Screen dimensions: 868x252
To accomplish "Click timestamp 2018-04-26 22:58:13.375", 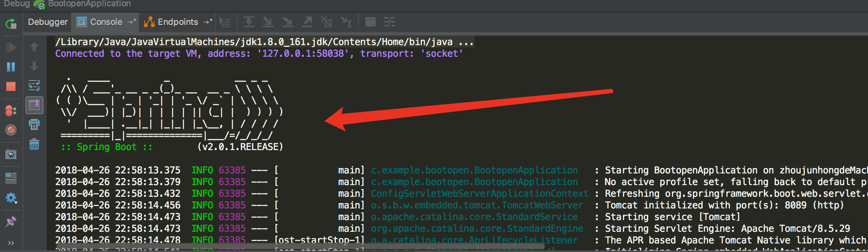I will (118, 170).
